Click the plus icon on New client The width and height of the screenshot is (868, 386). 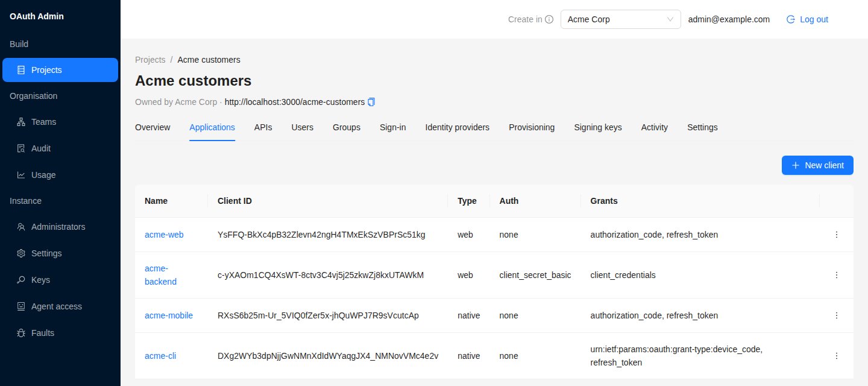click(796, 165)
